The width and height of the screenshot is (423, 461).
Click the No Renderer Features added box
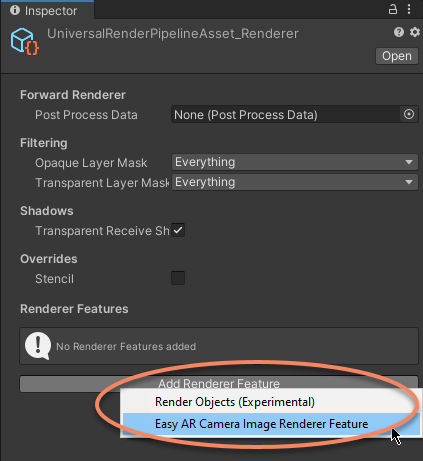[219, 346]
